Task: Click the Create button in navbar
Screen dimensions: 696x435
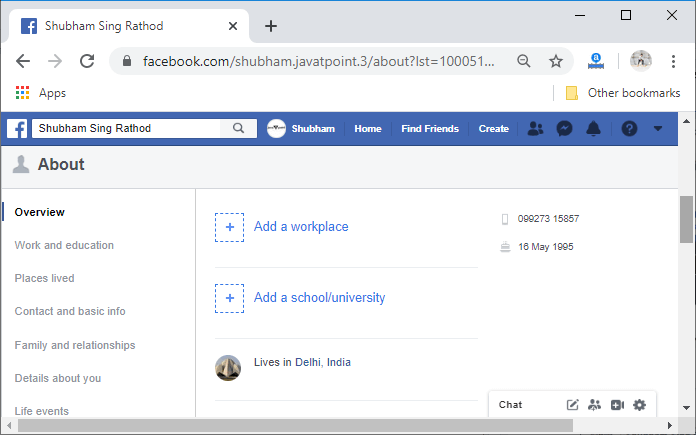Action: coord(493,129)
